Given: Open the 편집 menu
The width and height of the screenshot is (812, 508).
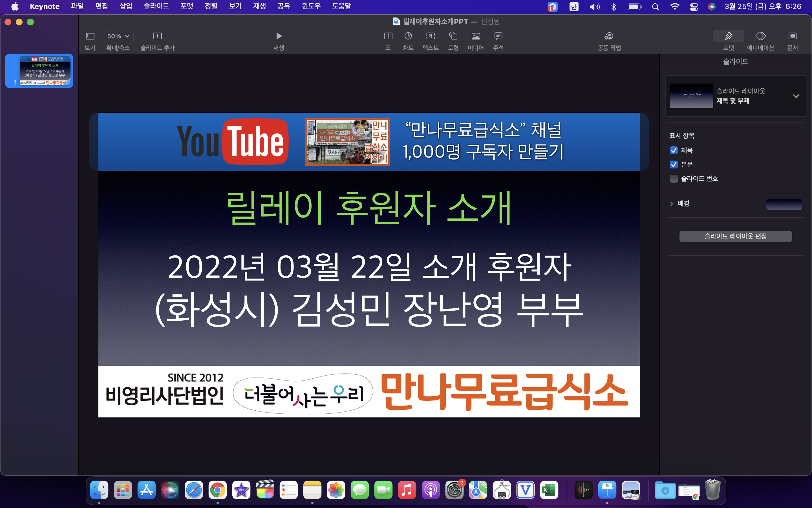Looking at the screenshot, I should 101,6.
